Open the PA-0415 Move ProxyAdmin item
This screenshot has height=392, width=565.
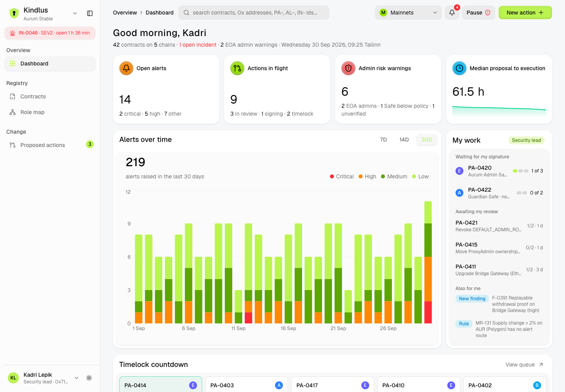coord(499,248)
